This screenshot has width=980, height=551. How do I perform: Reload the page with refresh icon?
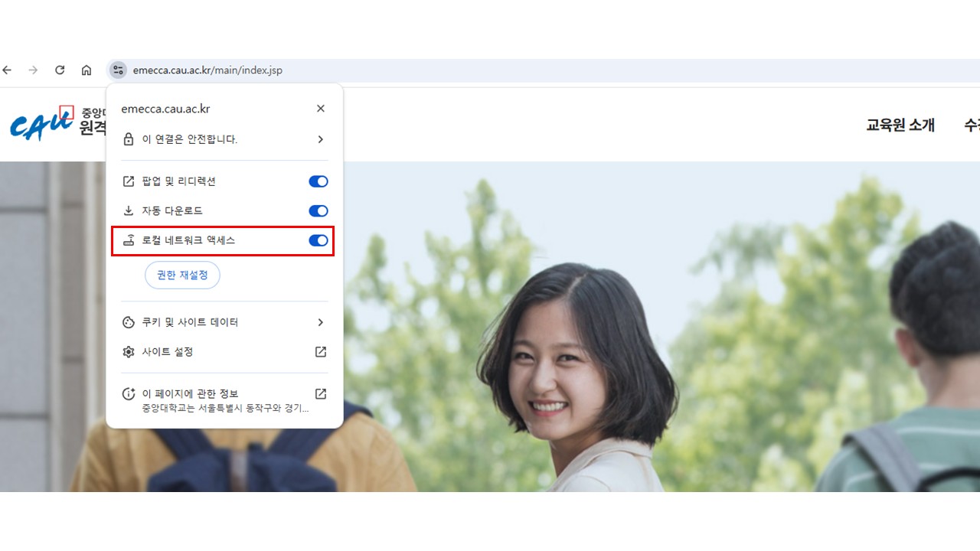point(60,70)
